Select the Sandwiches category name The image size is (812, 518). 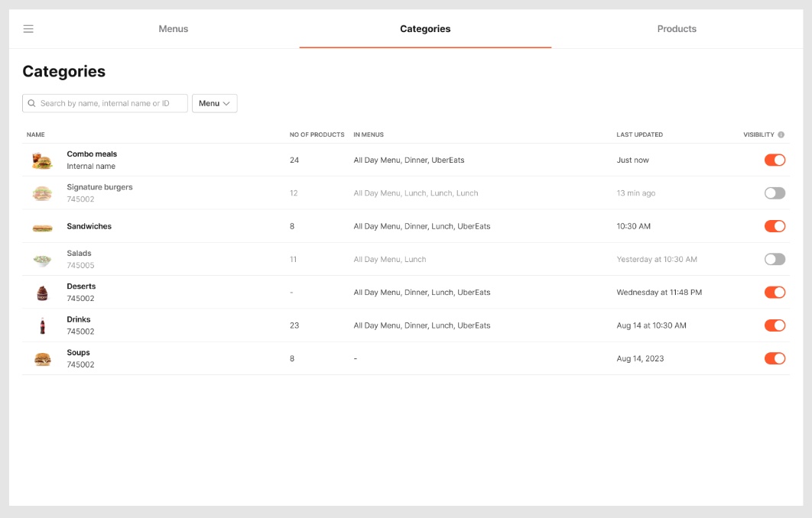89,226
